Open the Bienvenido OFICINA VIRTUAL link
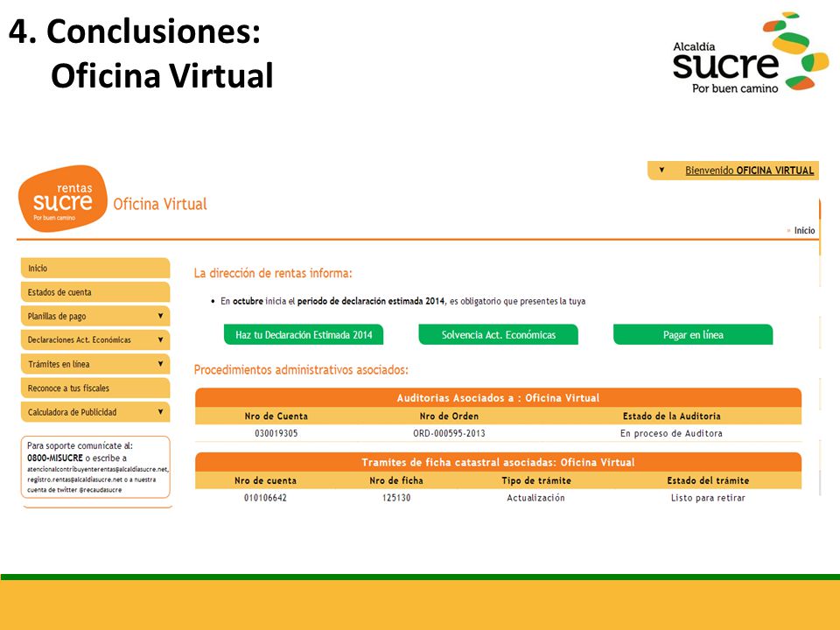840x630 pixels. tap(750, 171)
